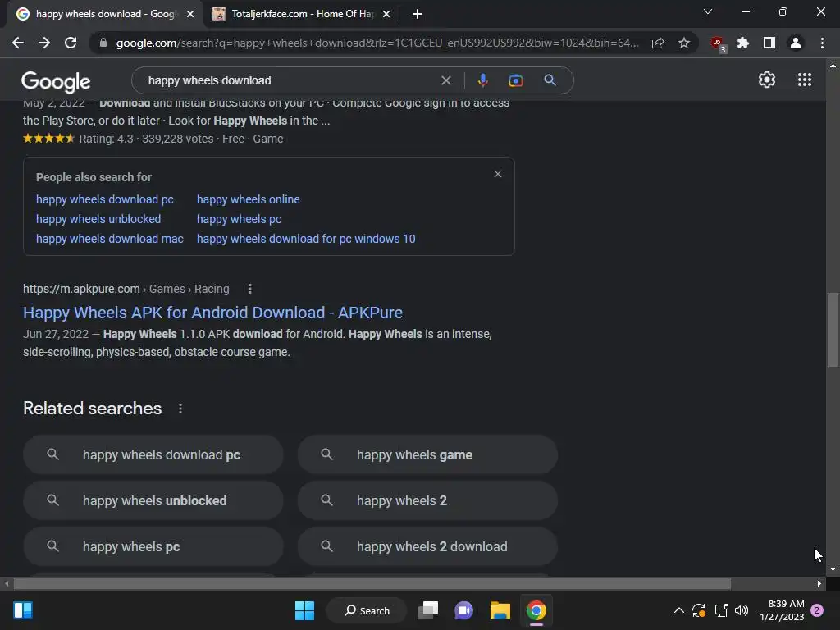This screenshot has width=840, height=630.
Task: Focus the Google search input field
Action: coord(290,80)
